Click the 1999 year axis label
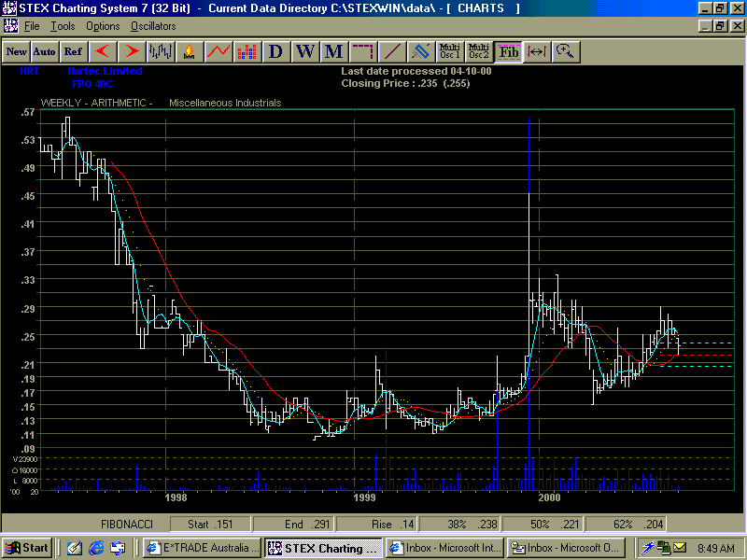The height and width of the screenshot is (560, 747). [x=364, y=497]
